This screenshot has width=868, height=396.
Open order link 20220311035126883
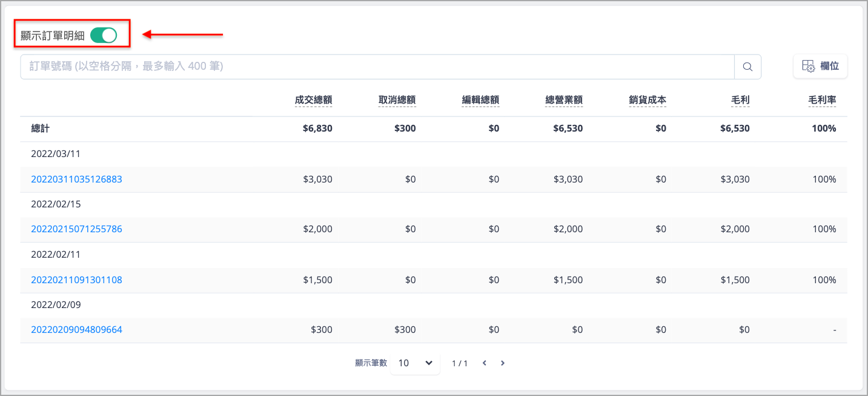click(77, 180)
